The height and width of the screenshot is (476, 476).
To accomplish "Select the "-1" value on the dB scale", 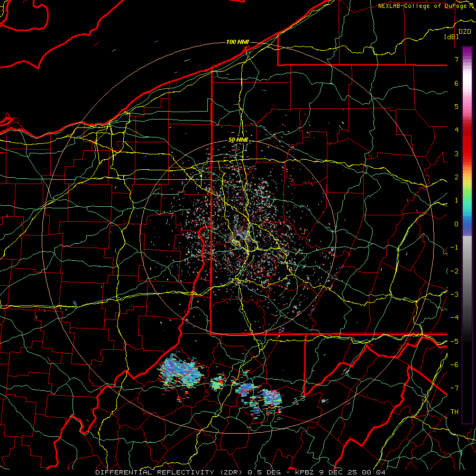I will tap(454, 248).
